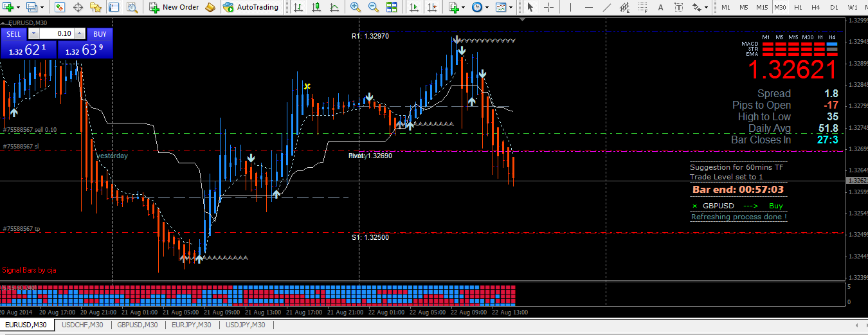
Task: Open the New Order dialog
Action: pos(174,7)
